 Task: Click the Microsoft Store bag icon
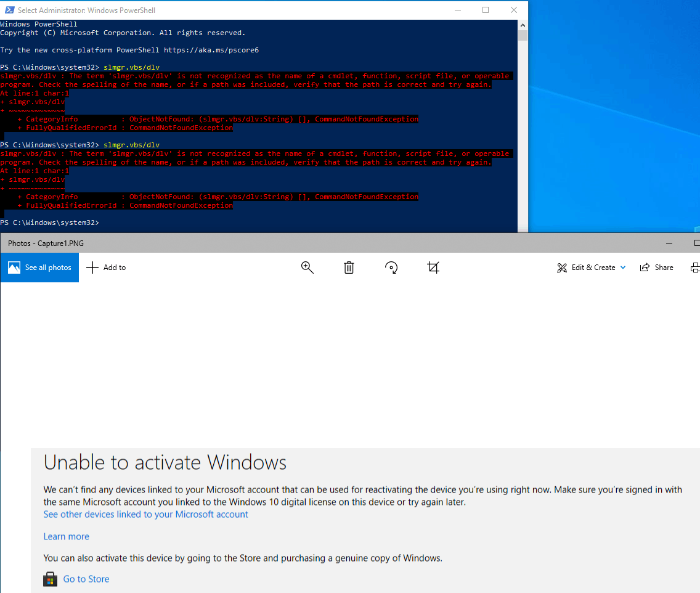(x=50, y=579)
